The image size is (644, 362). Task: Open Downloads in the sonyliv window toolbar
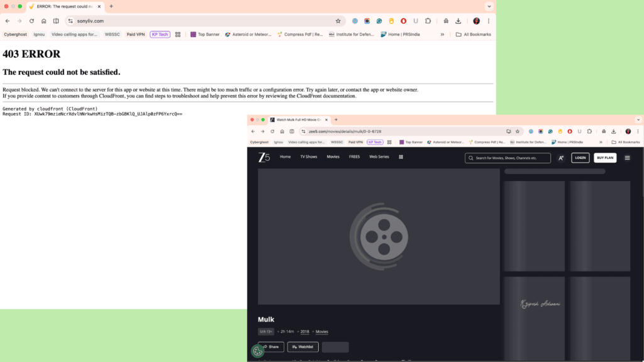[x=458, y=21]
